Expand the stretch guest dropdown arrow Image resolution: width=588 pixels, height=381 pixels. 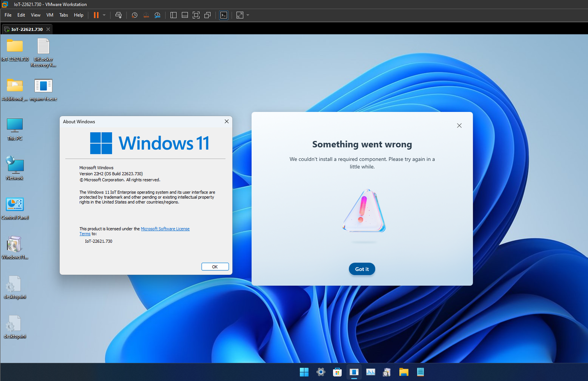click(x=248, y=15)
